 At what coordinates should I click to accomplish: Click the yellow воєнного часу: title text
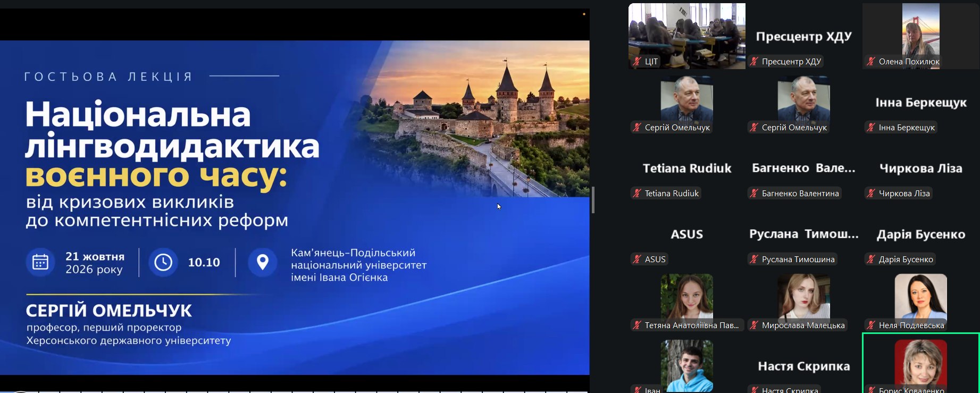click(x=156, y=175)
